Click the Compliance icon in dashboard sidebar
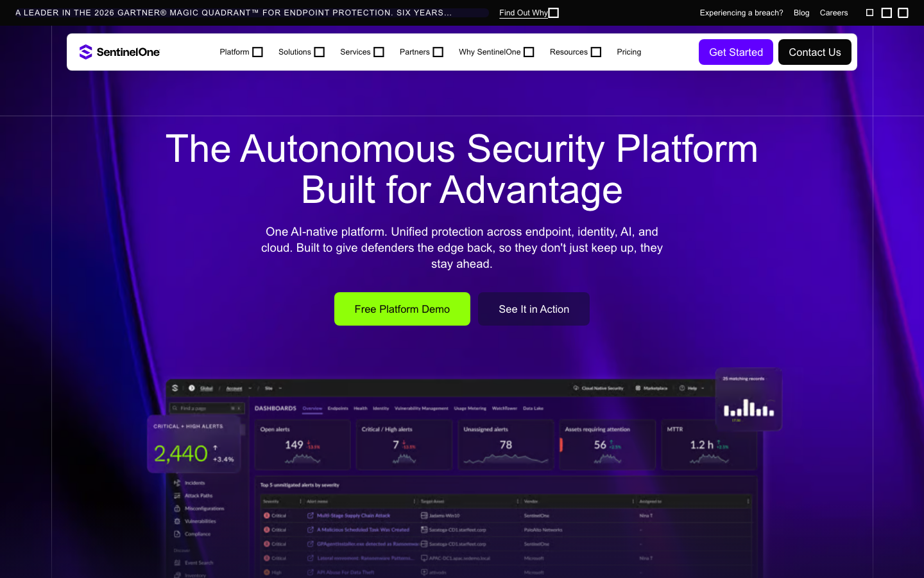Viewport: 924px width, 578px height. [x=177, y=534]
